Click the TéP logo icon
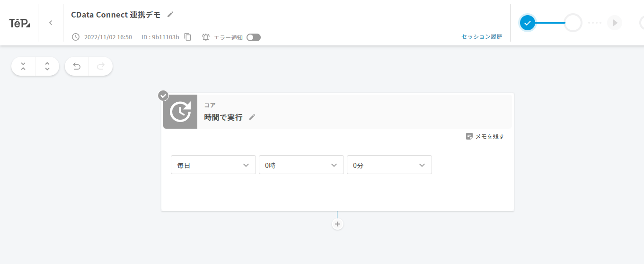This screenshot has width=644, height=264. (19, 23)
